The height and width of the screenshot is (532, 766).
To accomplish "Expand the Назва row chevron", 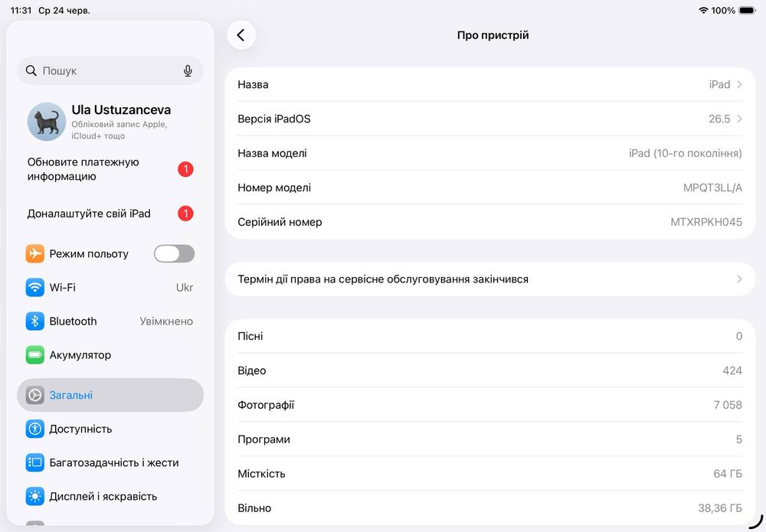I will [740, 84].
